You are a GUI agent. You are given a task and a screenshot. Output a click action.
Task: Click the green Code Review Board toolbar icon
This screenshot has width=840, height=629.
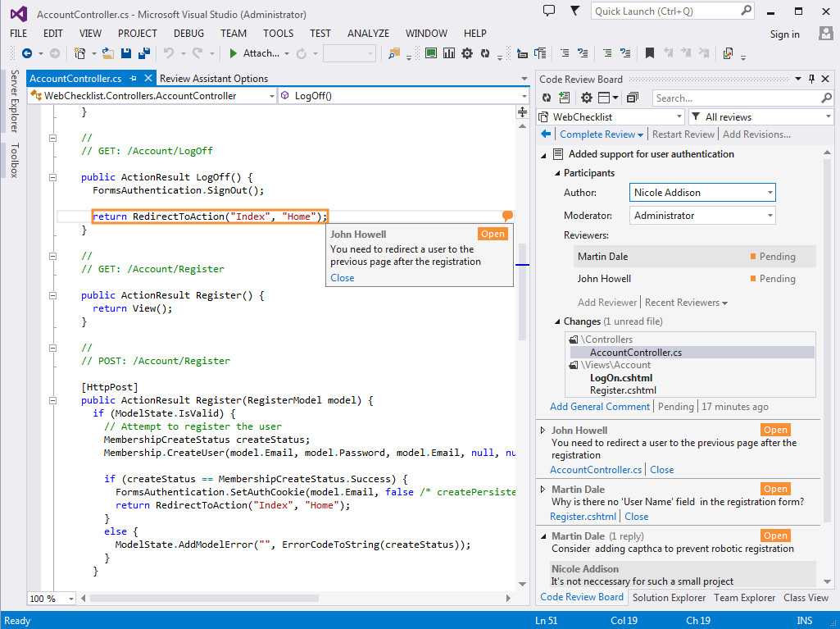coord(431,53)
